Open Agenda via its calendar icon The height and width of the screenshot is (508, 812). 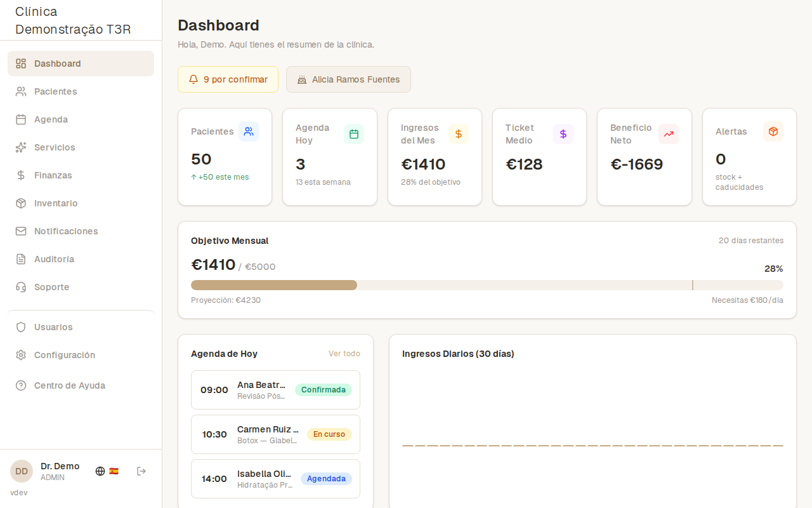point(20,119)
